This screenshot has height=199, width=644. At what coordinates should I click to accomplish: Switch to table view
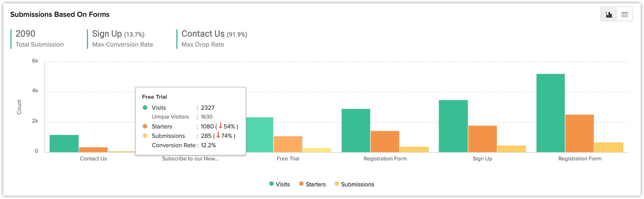point(624,15)
